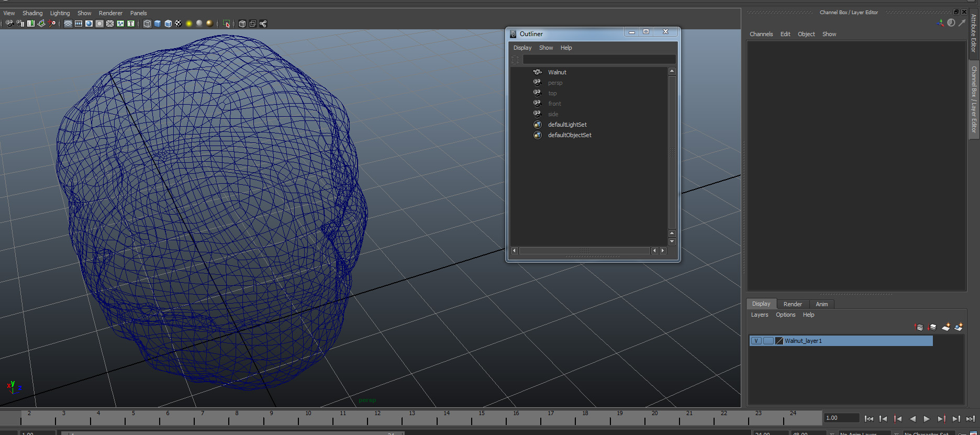Open the Outliner Display menu

click(x=522, y=48)
